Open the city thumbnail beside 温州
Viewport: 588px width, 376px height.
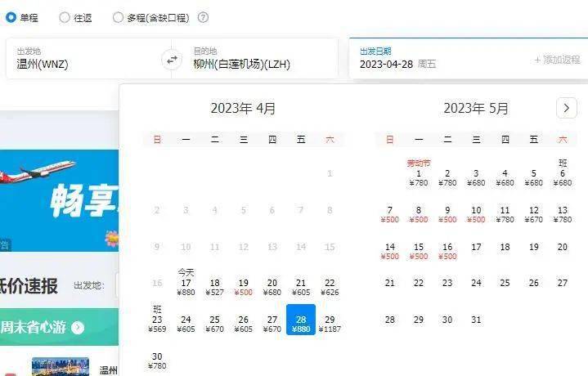pos(61,367)
